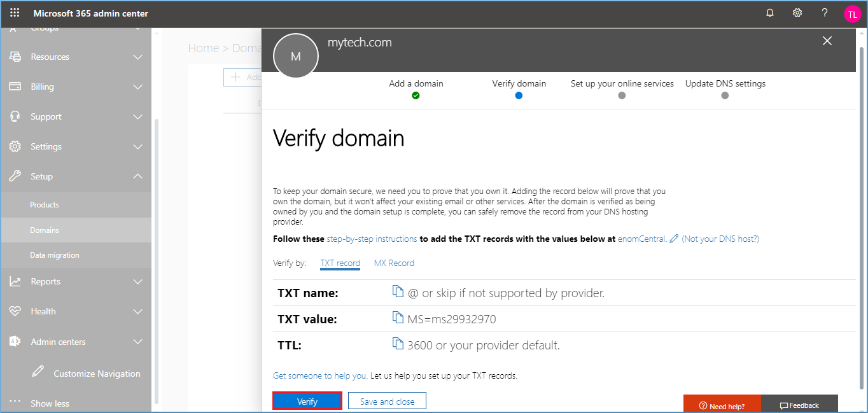
Task: Expand the Resources menu chevron
Action: [137, 57]
